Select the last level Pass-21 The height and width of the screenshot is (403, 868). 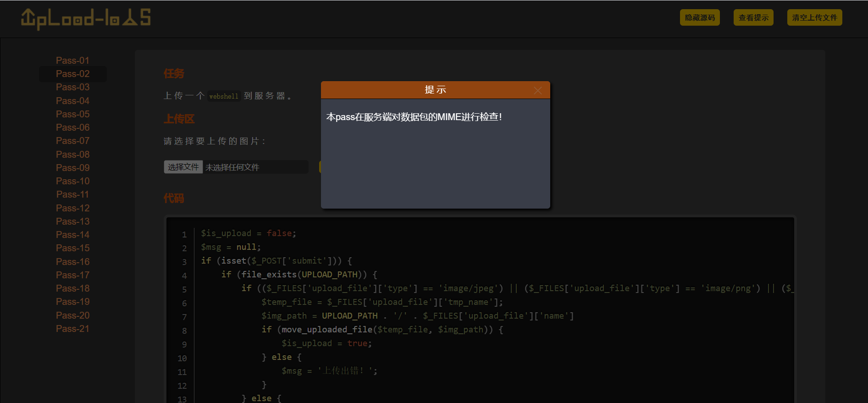pyautogui.click(x=72, y=329)
